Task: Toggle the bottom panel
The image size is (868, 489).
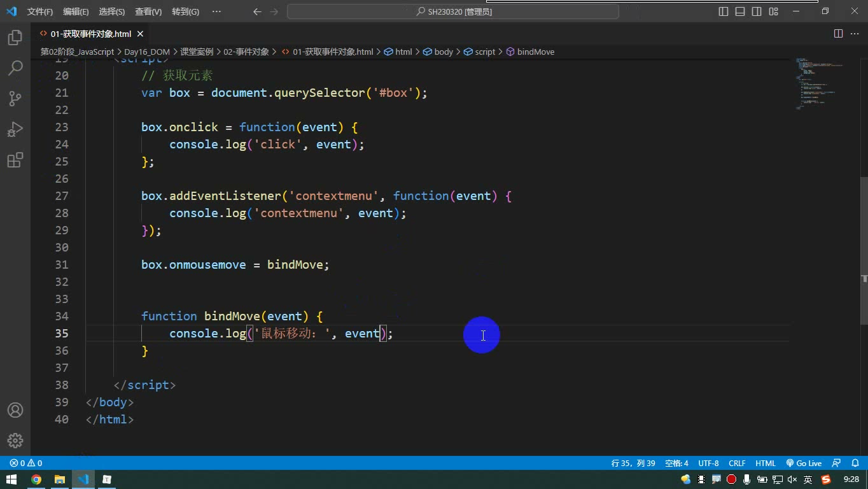Action: 740,11
